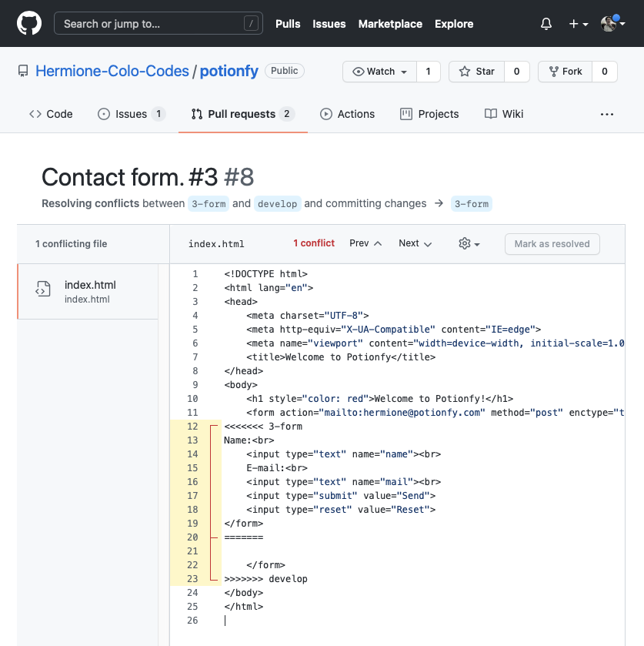Open the plus create-new menu
The image size is (644, 646).
click(578, 24)
